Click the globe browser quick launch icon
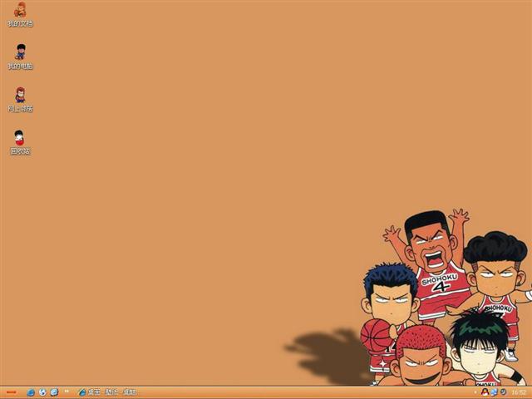532x399 pixels. pyautogui.click(x=42, y=392)
